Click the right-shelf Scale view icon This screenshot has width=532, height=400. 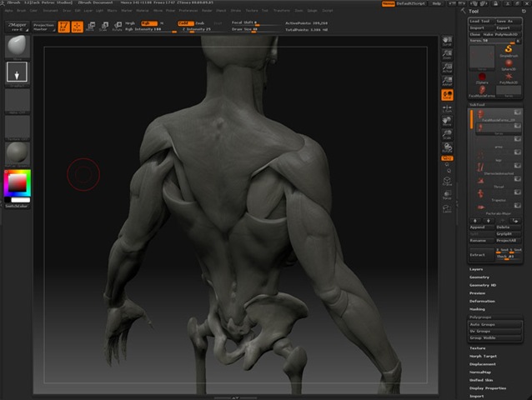coord(447,134)
